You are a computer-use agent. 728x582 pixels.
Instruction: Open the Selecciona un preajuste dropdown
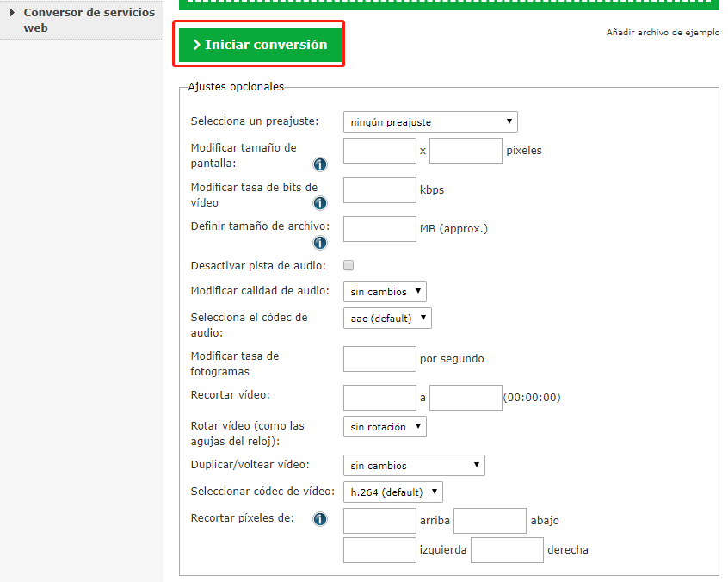click(430, 122)
